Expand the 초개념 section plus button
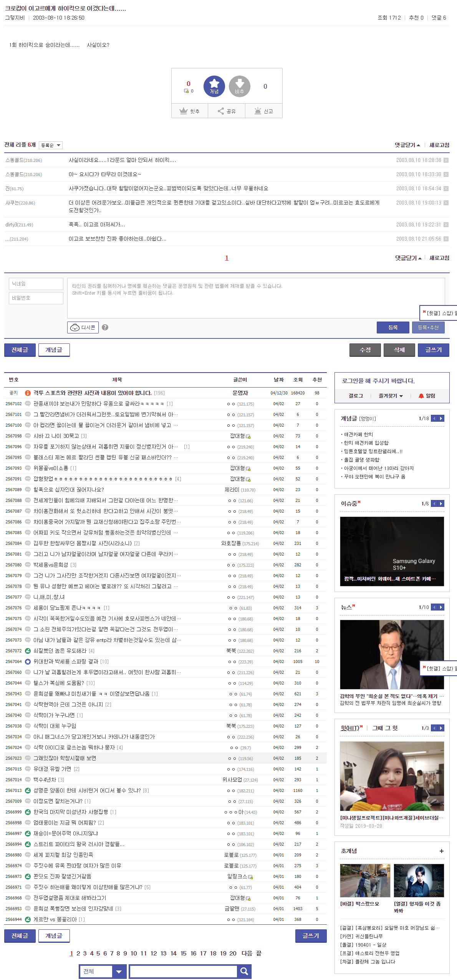Viewport: 457px width, 980px height. (x=441, y=851)
